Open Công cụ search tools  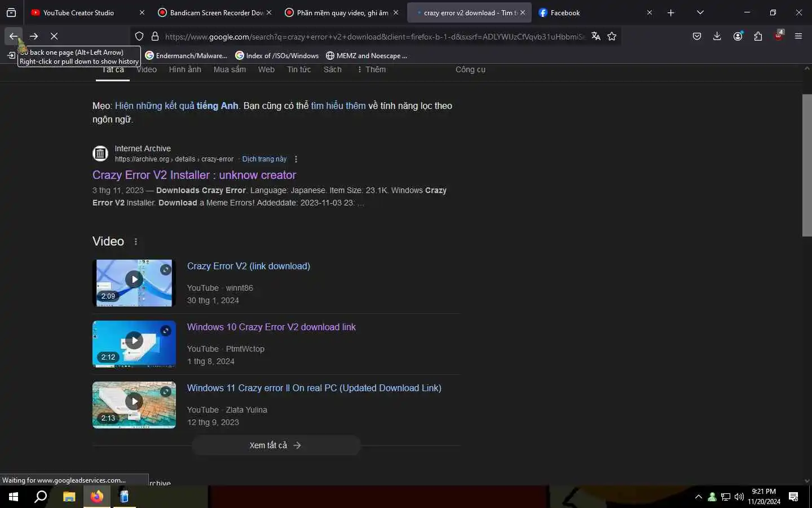tap(470, 69)
